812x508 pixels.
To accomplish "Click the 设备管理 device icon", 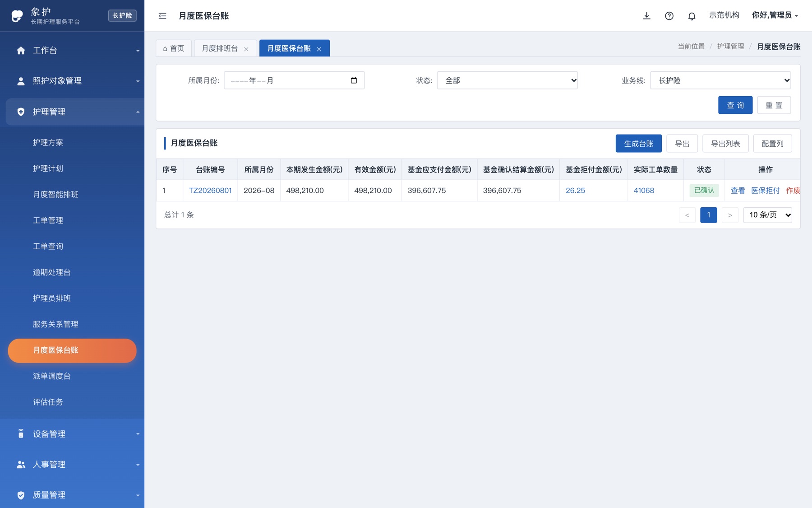I will click(x=21, y=434).
